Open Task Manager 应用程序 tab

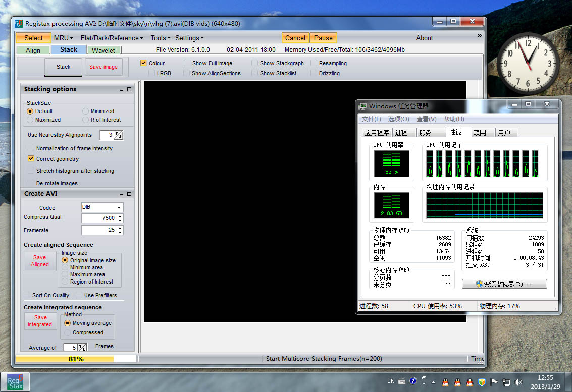377,133
